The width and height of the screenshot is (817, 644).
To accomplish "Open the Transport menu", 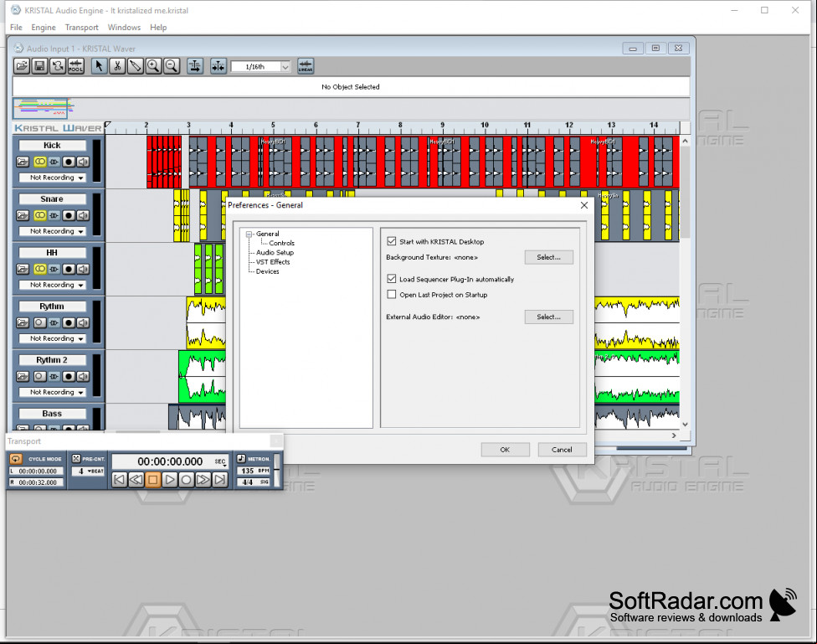I will [81, 27].
